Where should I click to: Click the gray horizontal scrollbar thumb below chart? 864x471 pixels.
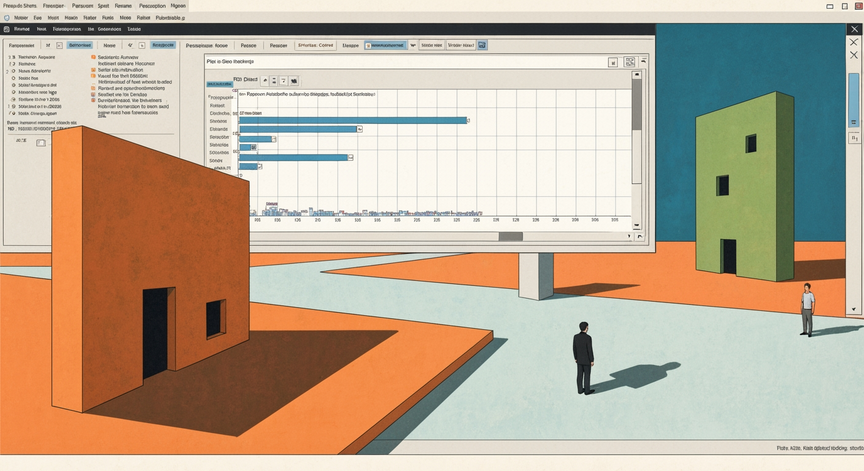click(x=511, y=236)
